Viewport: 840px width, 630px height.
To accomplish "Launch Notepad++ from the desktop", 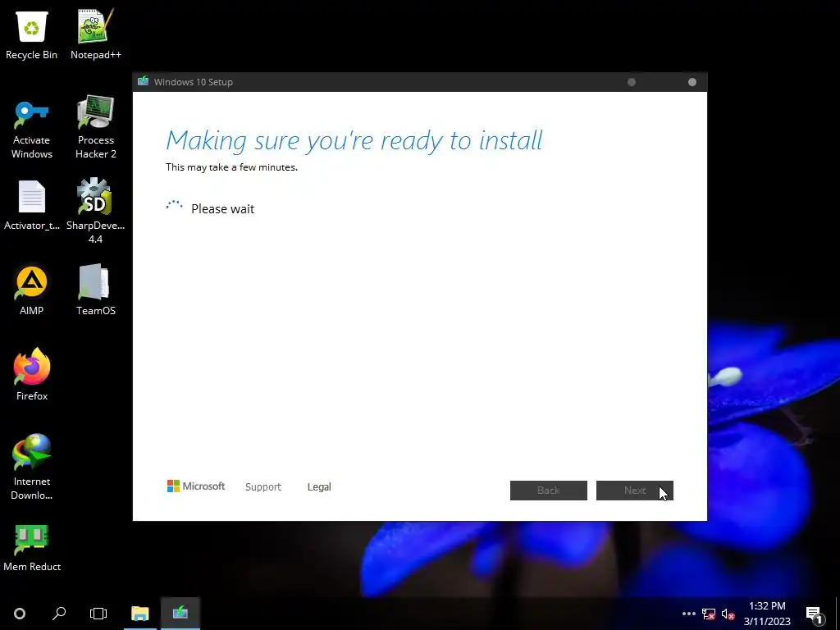I will click(x=96, y=35).
